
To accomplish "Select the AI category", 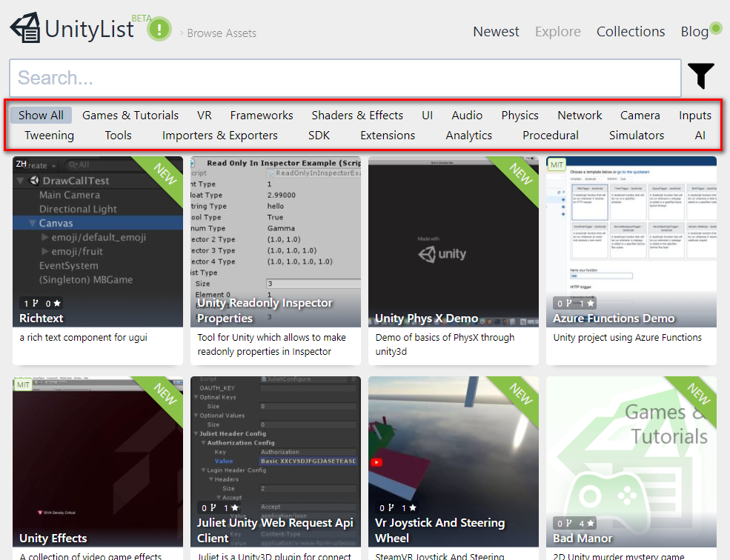I will [700, 135].
